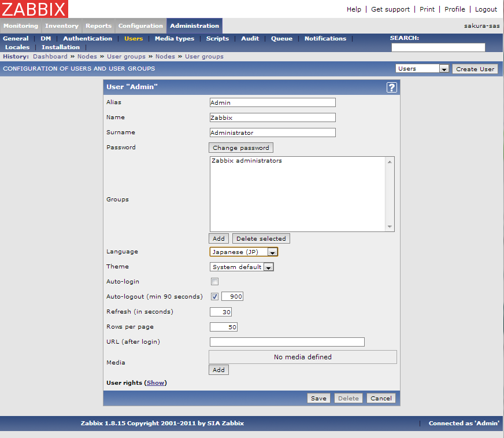Click the Save button
Screen dimensions: 504x438
coord(318,398)
